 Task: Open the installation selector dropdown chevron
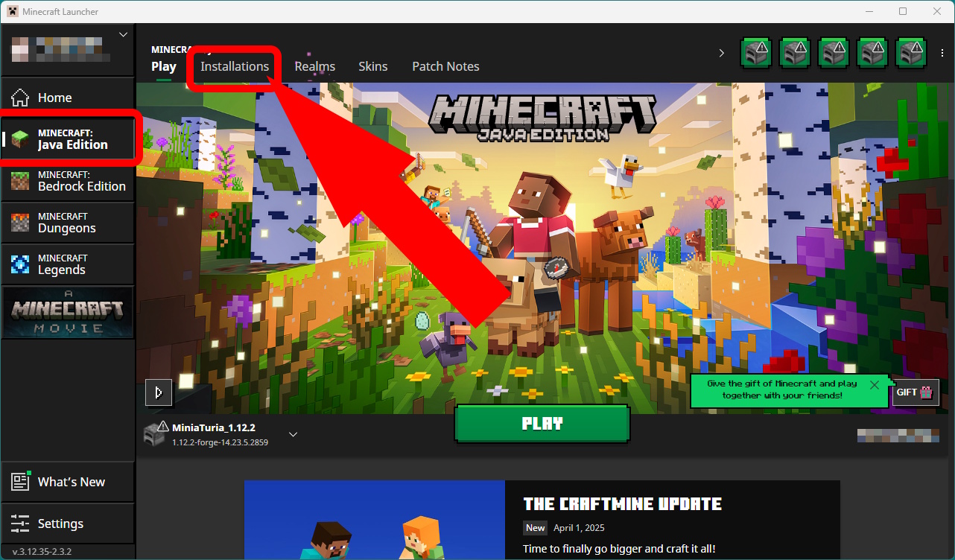293,434
